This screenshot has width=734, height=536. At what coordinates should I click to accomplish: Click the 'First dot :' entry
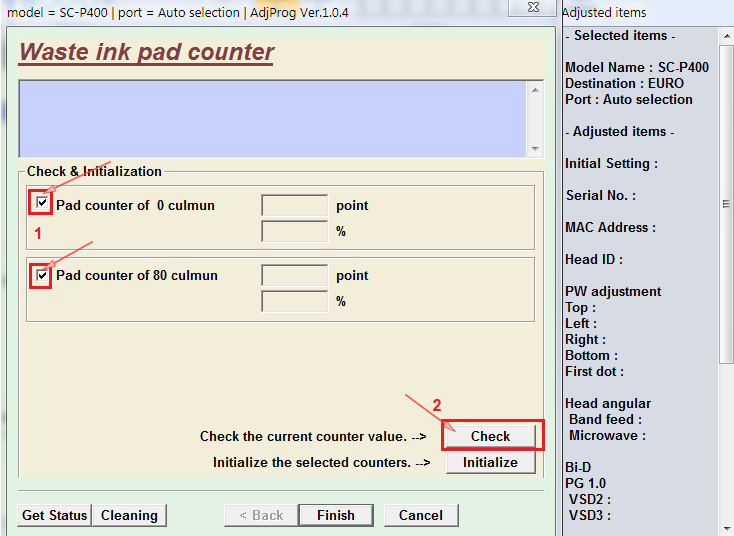[x=595, y=371]
